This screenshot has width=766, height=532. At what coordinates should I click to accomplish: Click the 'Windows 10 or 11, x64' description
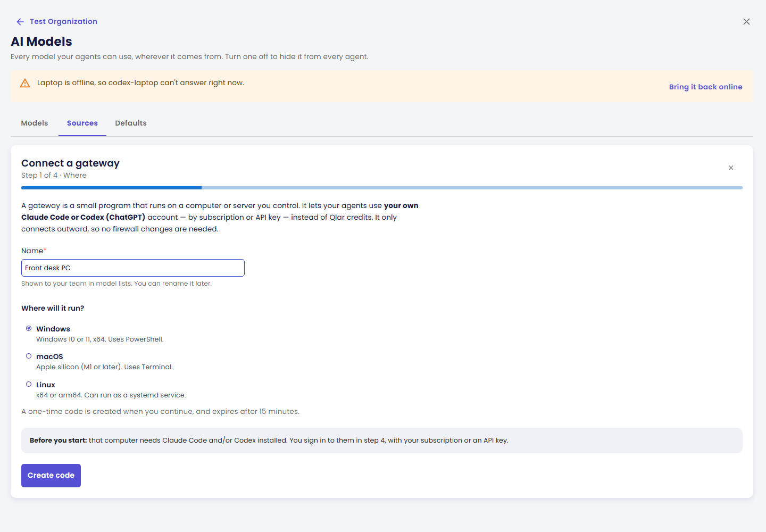[100, 339]
